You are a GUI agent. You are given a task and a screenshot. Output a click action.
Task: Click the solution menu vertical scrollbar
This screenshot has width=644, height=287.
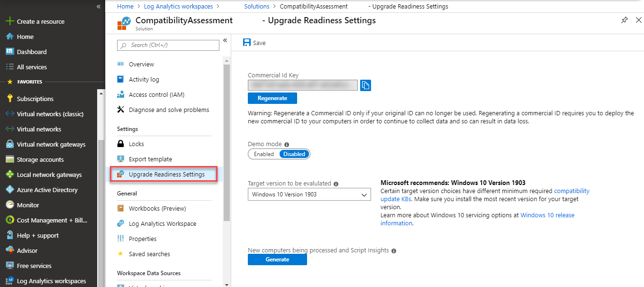click(x=227, y=142)
